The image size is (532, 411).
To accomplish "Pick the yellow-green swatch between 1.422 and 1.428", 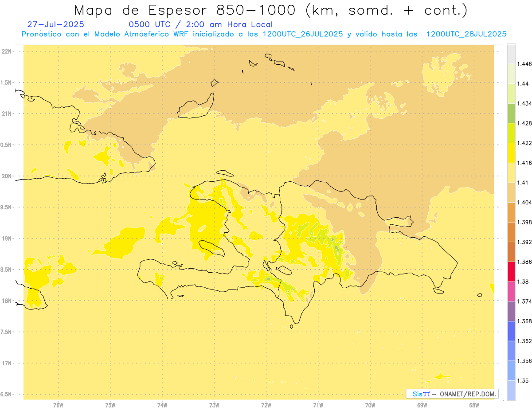I will pos(511,133).
